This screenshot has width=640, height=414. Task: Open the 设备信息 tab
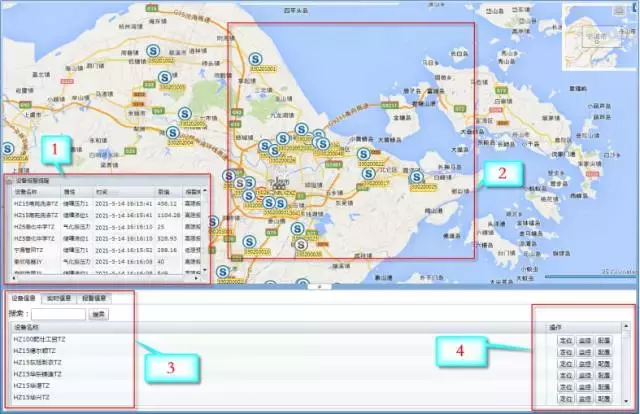pos(22,298)
